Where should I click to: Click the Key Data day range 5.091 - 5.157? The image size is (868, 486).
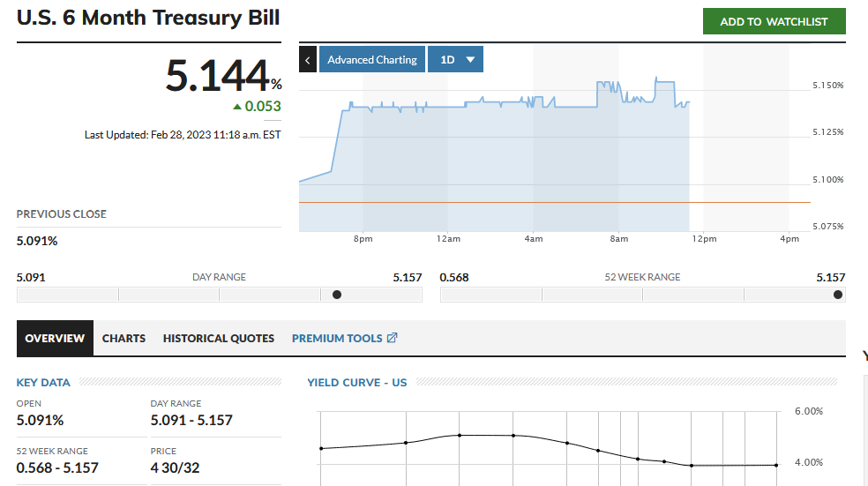tap(191, 420)
